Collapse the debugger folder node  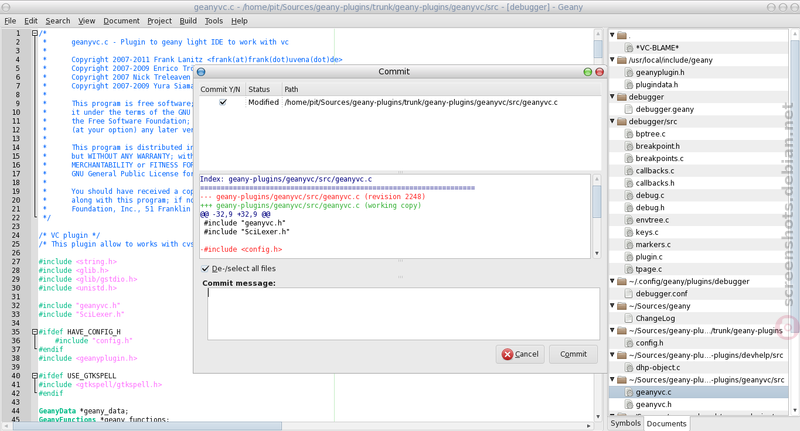coord(612,96)
